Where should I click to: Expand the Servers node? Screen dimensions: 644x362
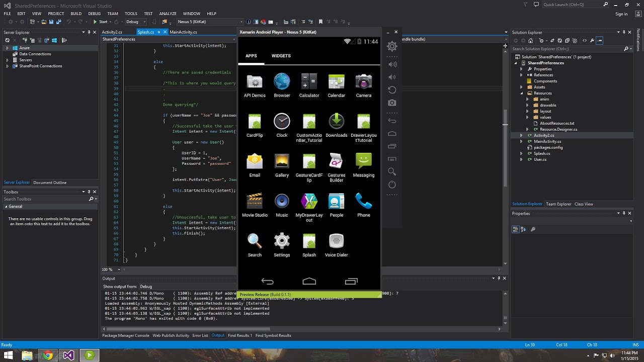click(x=8, y=60)
